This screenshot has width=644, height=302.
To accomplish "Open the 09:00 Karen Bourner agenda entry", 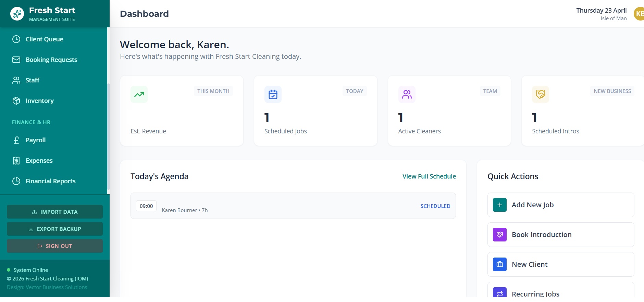I will pos(293,206).
